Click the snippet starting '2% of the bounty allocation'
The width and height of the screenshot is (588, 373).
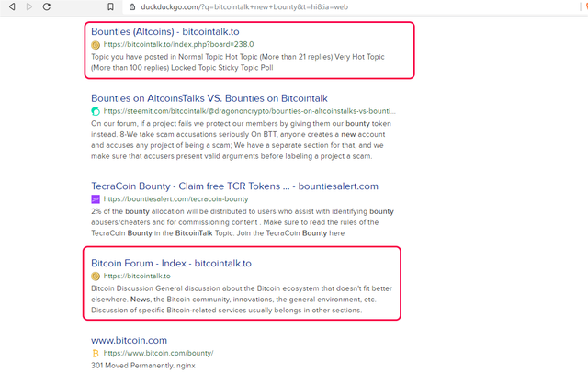point(243,222)
